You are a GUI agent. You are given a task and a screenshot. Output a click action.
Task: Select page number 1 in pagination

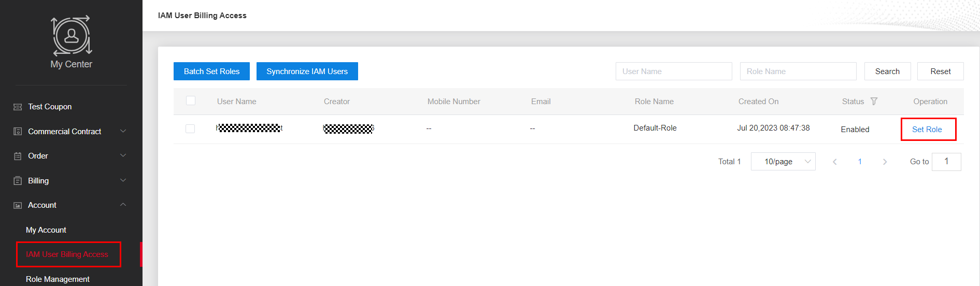tap(860, 162)
